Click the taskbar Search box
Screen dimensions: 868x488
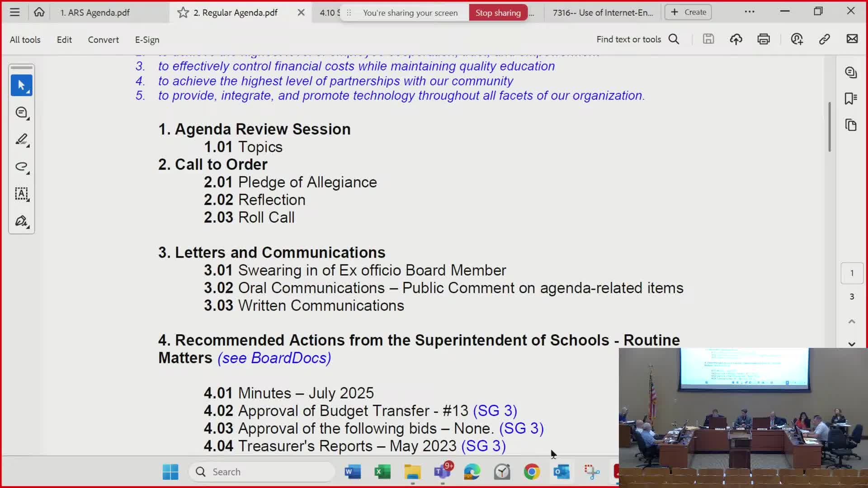coord(262,472)
